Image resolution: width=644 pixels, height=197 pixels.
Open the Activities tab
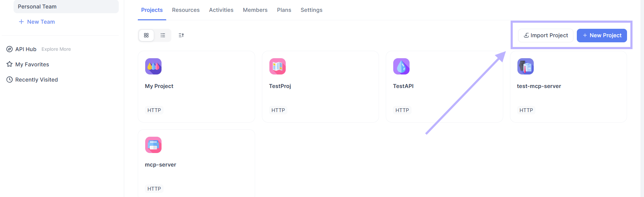coord(221,10)
